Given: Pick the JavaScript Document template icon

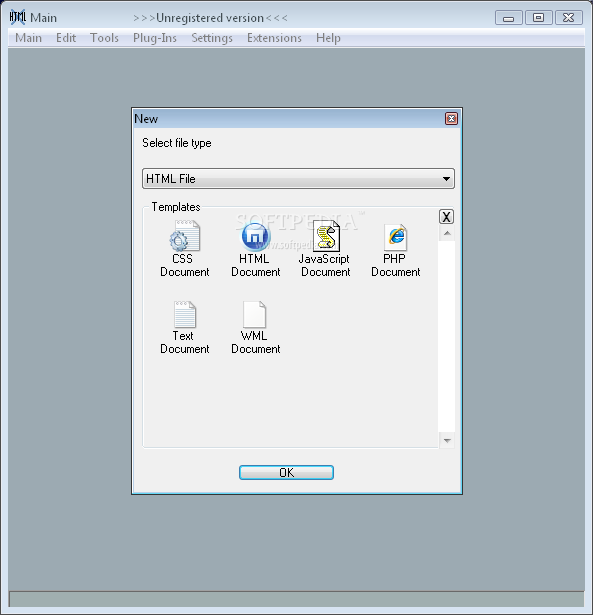Looking at the screenshot, I should tap(326, 236).
